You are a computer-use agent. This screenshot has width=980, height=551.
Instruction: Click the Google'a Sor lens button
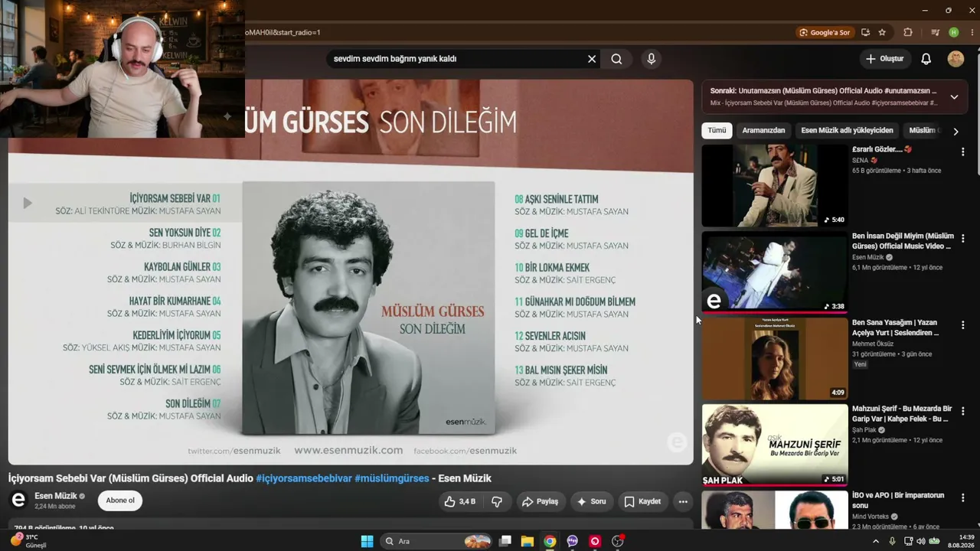point(825,32)
